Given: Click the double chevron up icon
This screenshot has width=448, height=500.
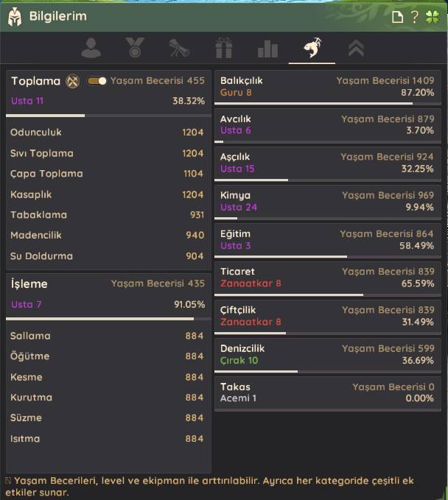Looking at the screenshot, I should (355, 49).
